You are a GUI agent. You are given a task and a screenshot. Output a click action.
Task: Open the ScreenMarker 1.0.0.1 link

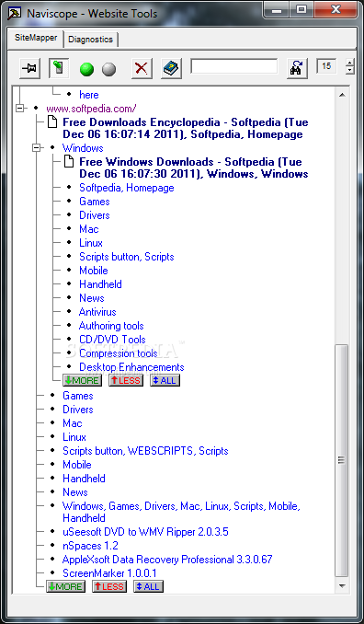point(109,573)
